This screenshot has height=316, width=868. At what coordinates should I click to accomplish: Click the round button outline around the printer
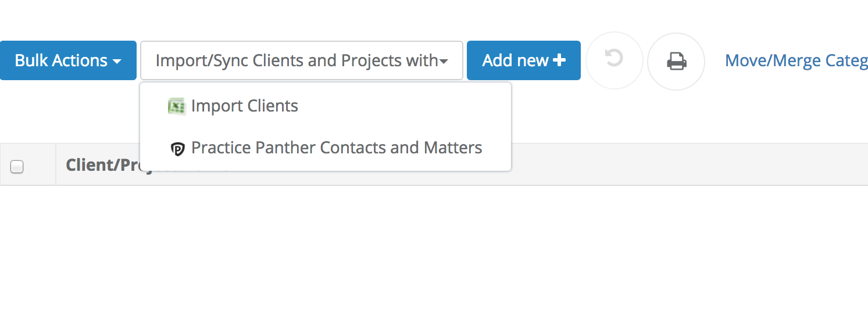click(x=676, y=61)
